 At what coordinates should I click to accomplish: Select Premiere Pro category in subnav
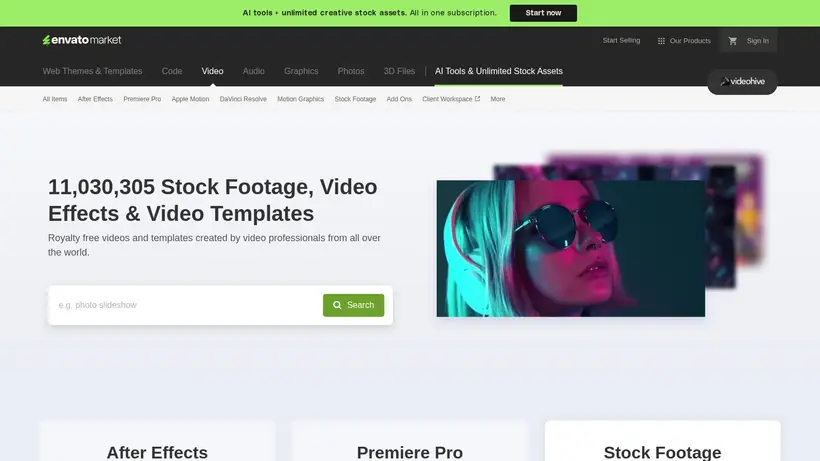142,99
